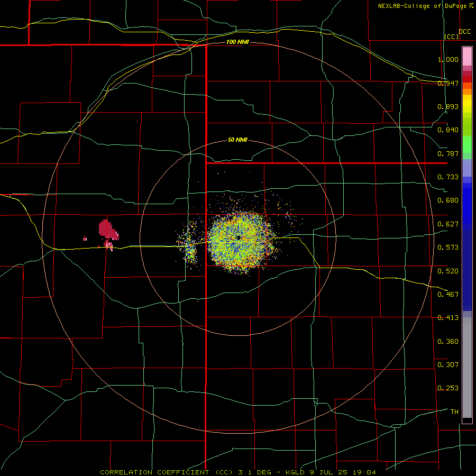Click the 0.253 legend value
Screen dimensions: 476x476
(x=448, y=388)
